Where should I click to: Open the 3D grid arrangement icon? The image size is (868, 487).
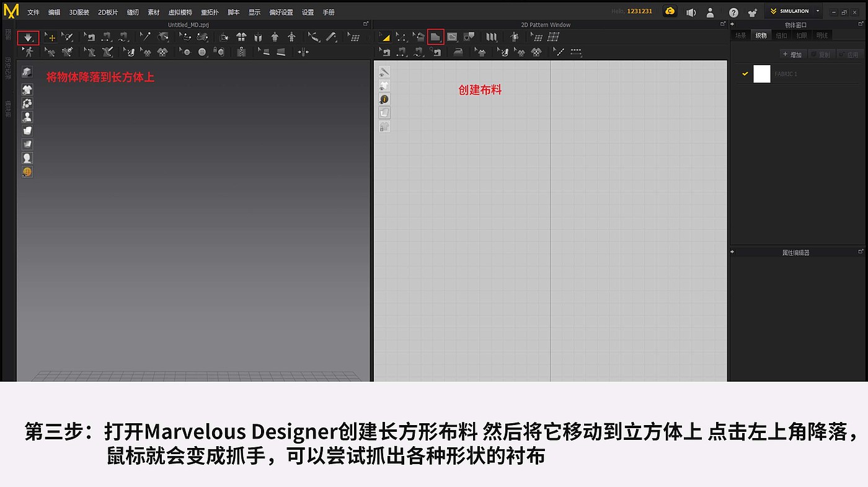(x=353, y=37)
